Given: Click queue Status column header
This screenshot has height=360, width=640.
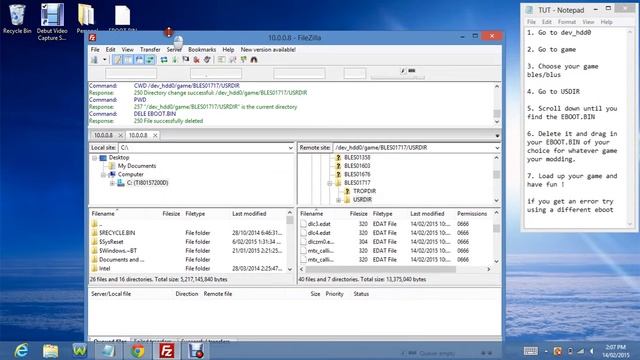Looking at the screenshot, I should point(361,294).
